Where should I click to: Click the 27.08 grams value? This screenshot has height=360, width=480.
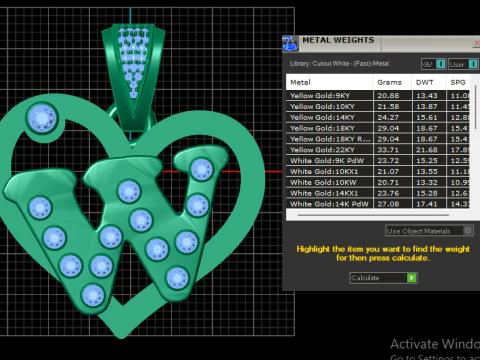[x=388, y=204]
